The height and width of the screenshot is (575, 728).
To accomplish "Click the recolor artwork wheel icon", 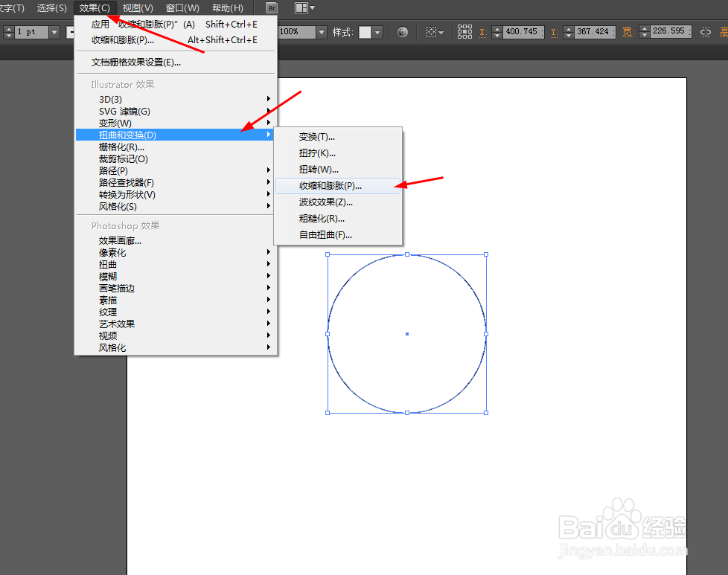I will (403, 32).
